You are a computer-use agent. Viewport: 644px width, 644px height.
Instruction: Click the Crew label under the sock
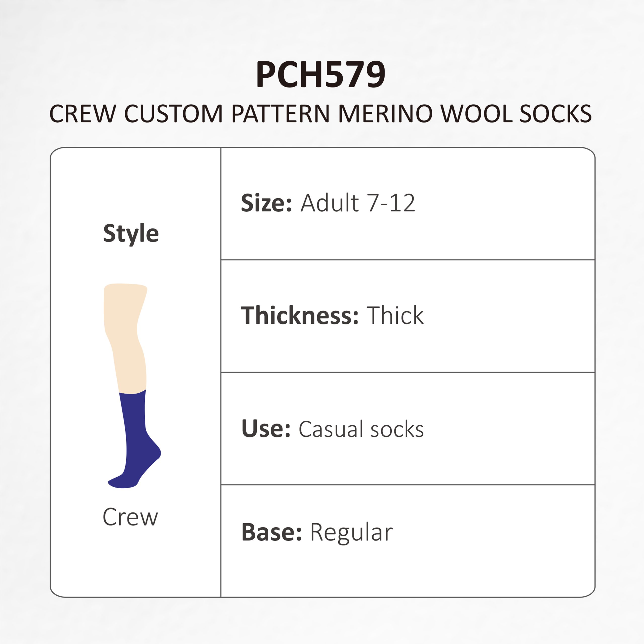tap(130, 517)
